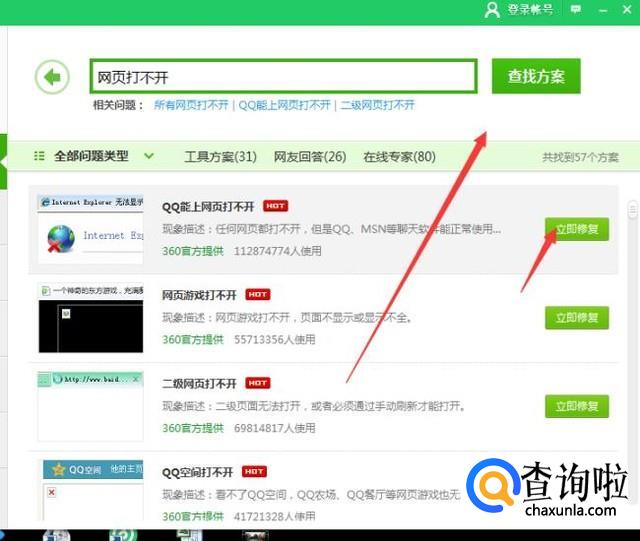Select the 网页游戏打不开 result title
This screenshot has height=541, width=640.
(199, 295)
